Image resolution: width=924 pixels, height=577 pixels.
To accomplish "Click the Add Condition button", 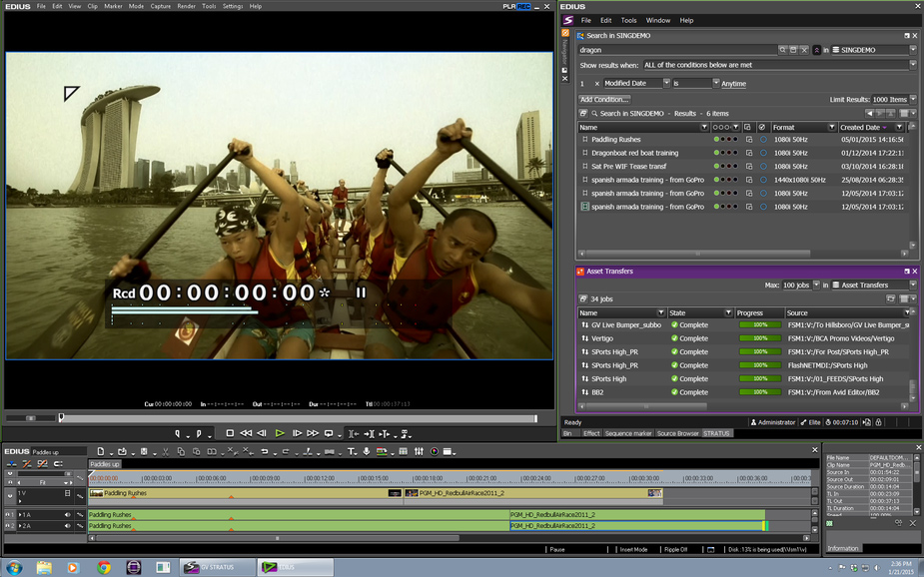I will pyautogui.click(x=604, y=99).
